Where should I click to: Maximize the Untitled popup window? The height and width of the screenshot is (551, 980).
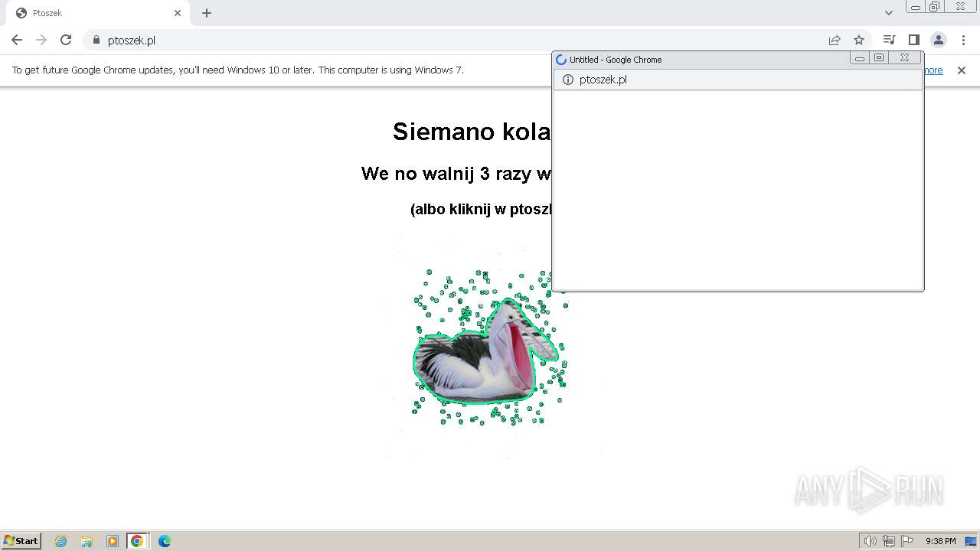[x=879, y=58]
